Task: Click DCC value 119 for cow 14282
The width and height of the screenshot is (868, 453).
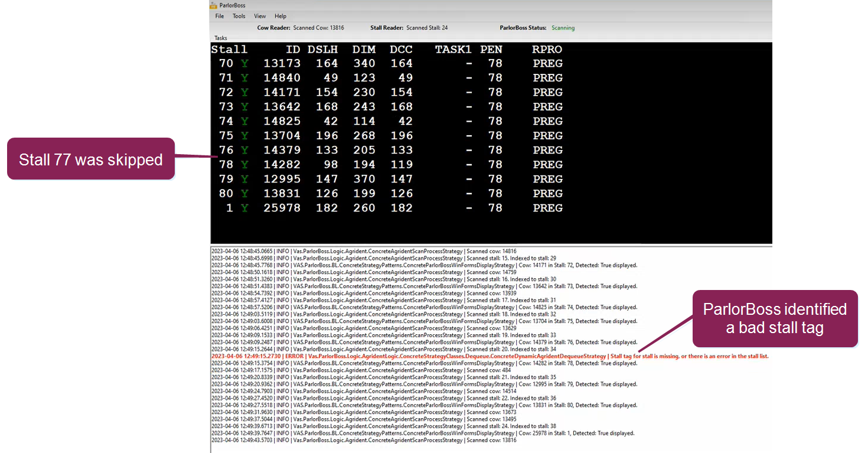Action: coord(401,165)
